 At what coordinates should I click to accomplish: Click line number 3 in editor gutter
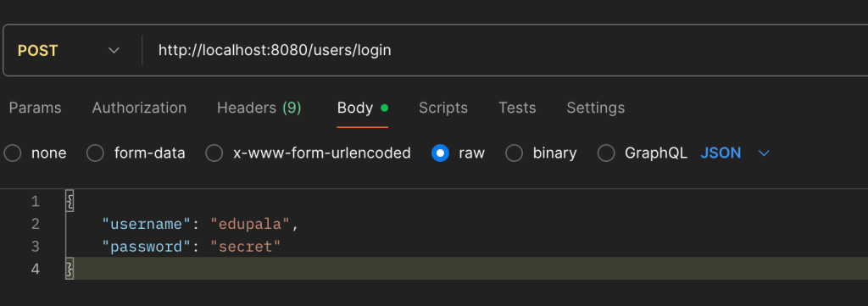36,246
